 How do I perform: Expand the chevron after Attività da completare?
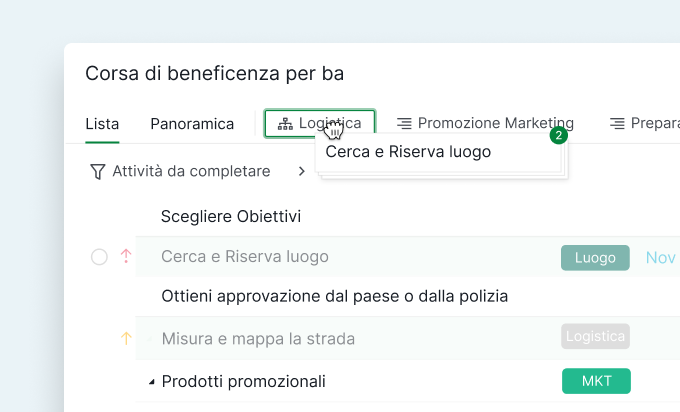click(302, 172)
